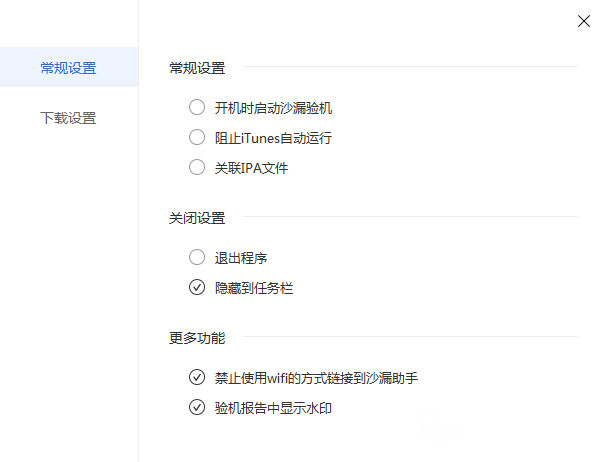Uncheck the 禁止使用wifi的方式链接到沙漏助手 checkmark

(x=196, y=378)
